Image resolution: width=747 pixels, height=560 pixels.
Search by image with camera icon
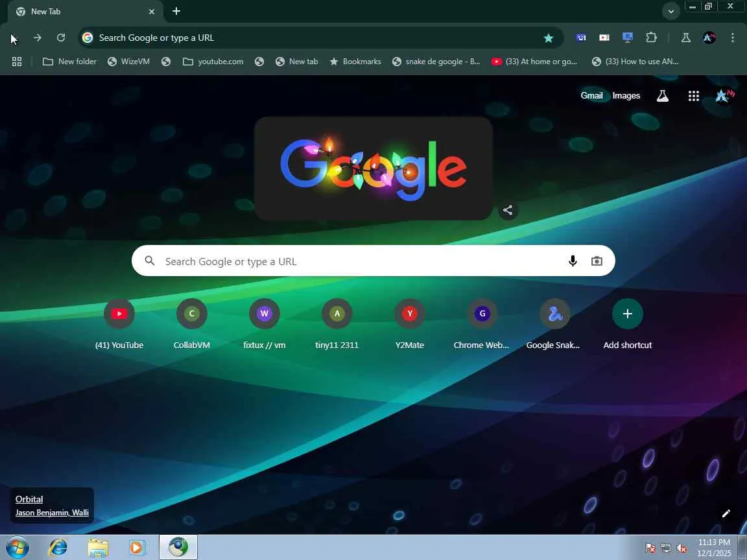click(x=597, y=261)
